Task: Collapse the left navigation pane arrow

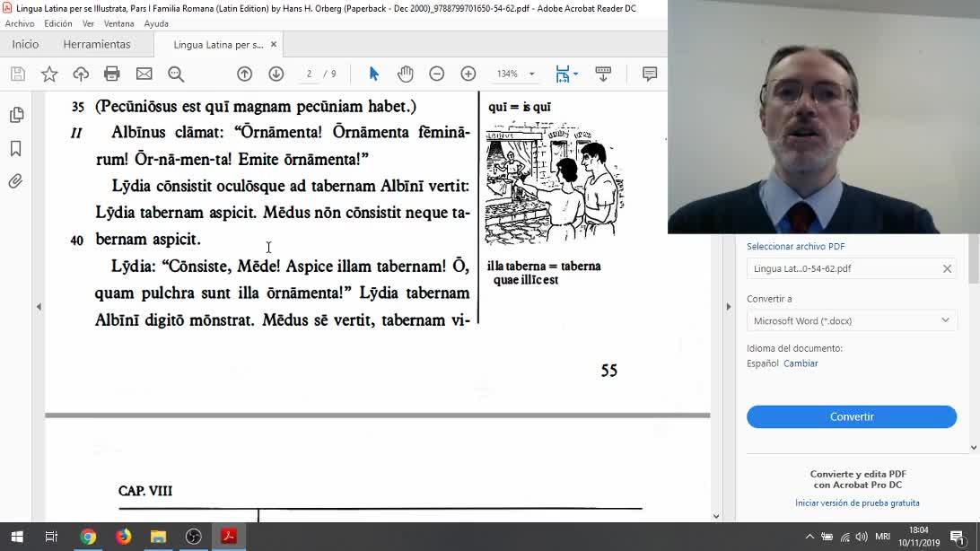Action: 39,307
